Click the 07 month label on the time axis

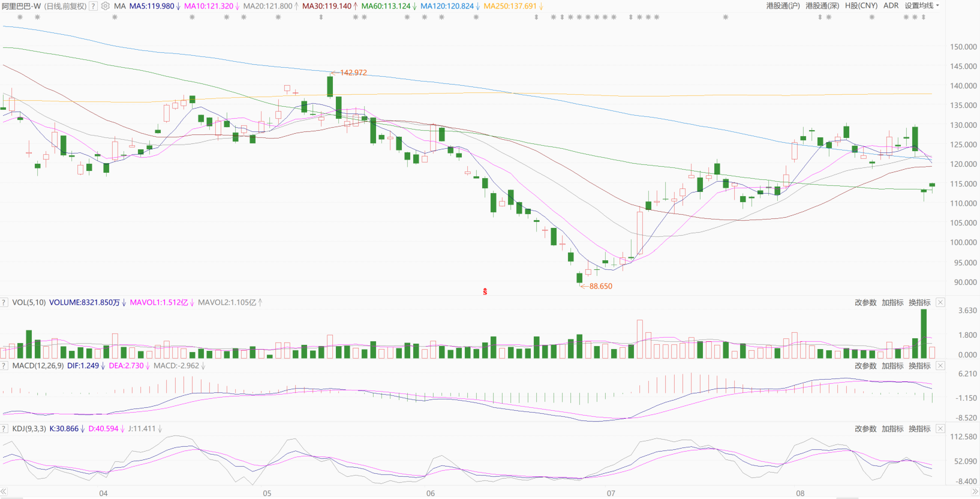coord(611,493)
